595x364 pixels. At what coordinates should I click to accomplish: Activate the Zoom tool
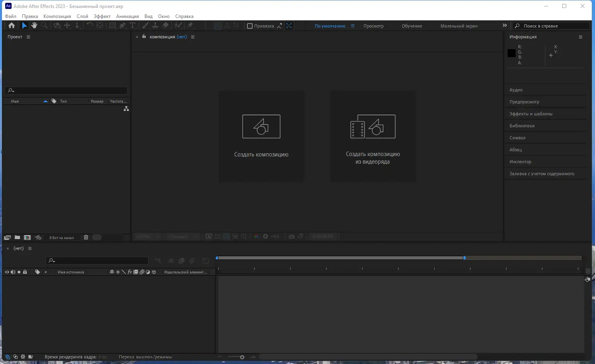coord(44,25)
